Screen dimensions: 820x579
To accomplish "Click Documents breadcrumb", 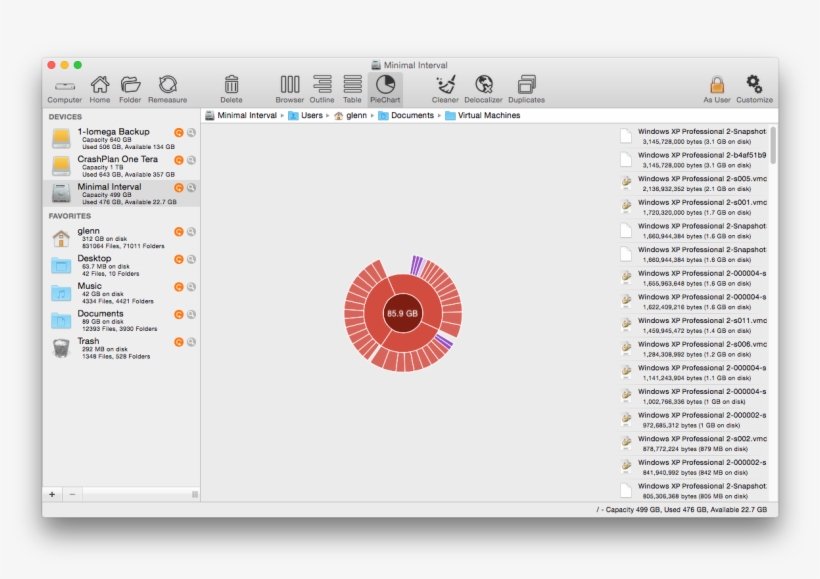I will tap(406, 116).
